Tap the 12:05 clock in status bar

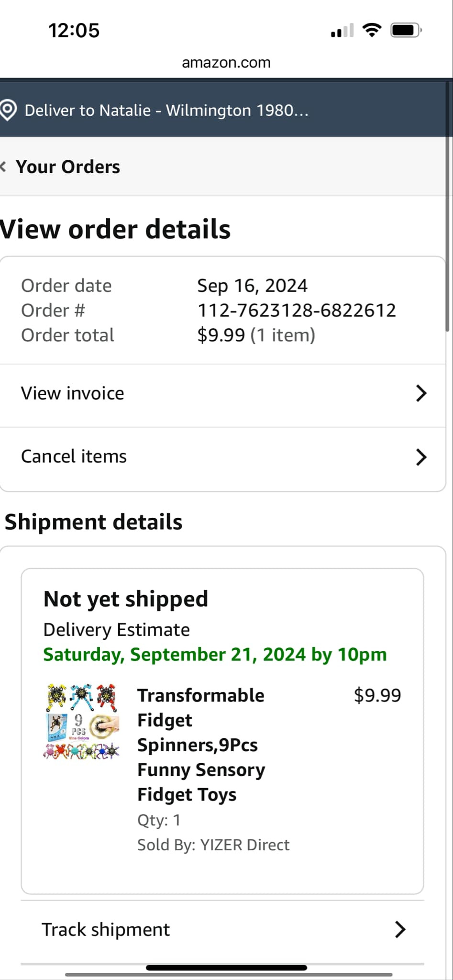[74, 30]
